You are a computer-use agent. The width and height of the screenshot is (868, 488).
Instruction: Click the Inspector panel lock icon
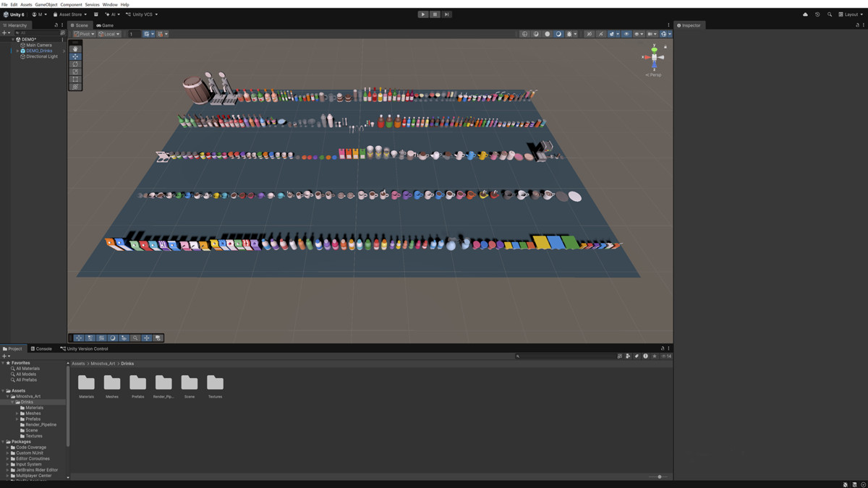[858, 25]
